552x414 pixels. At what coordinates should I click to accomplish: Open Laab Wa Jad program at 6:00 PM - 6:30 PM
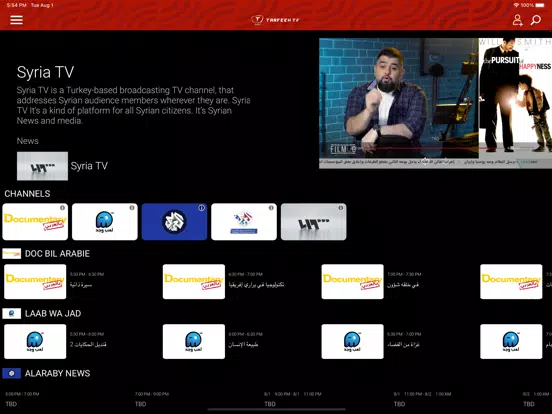tap(194, 341)
